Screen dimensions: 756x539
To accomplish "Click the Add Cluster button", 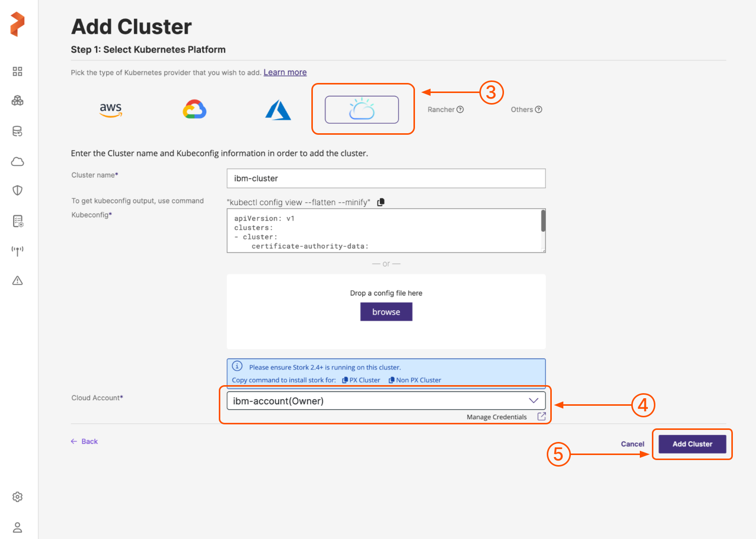I will [692, 444].
